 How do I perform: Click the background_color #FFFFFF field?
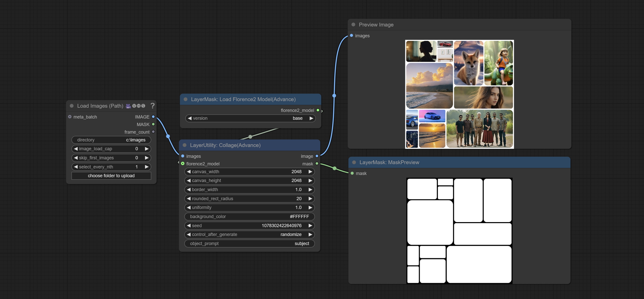[x=249, y=217]
